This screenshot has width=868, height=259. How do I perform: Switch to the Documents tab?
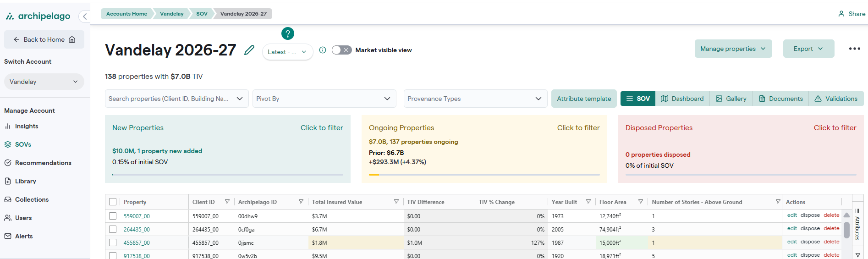[x=781, y=99]
